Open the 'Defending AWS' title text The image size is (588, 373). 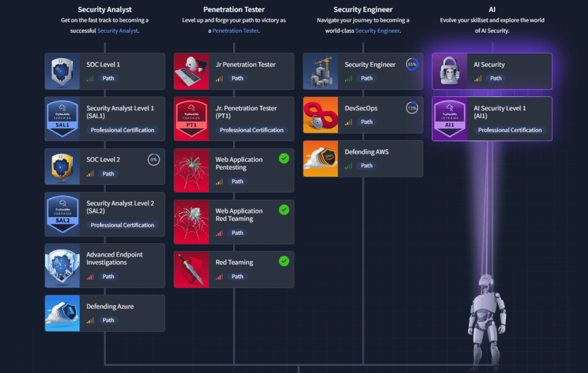[x=366, y=152]
